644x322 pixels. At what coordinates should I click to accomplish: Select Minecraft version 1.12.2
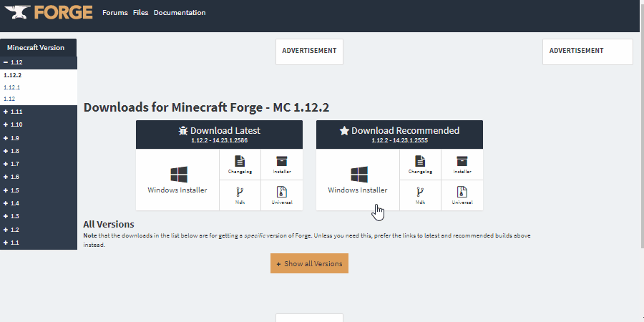coord(12,75)
